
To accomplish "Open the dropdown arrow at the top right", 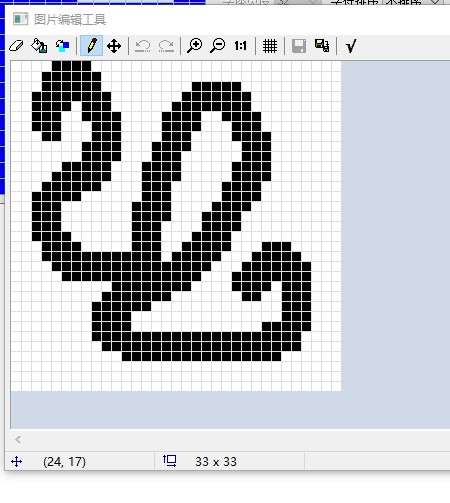I will [435, 2].
